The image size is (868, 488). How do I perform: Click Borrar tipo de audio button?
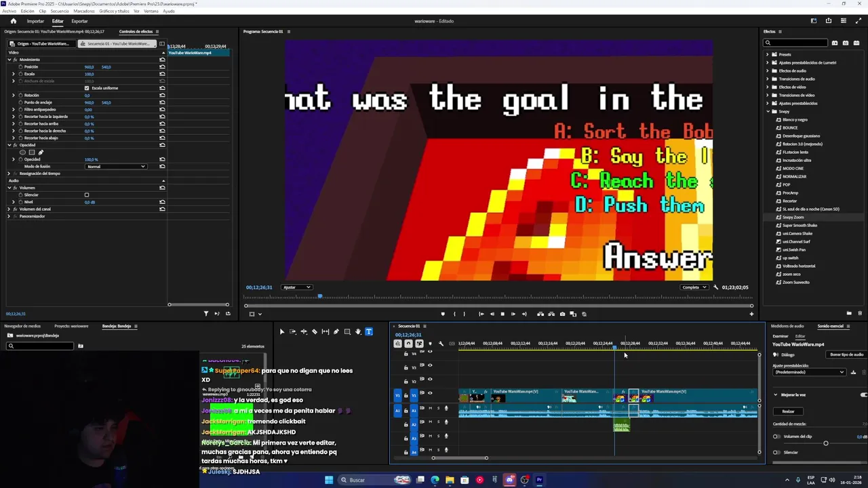[x=847, y=354]
